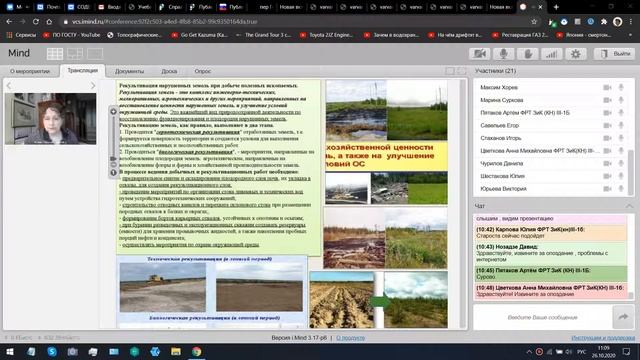Click the slide zoom slider track
The height and width of the screenshot is (360, 640).
(113, 137)
